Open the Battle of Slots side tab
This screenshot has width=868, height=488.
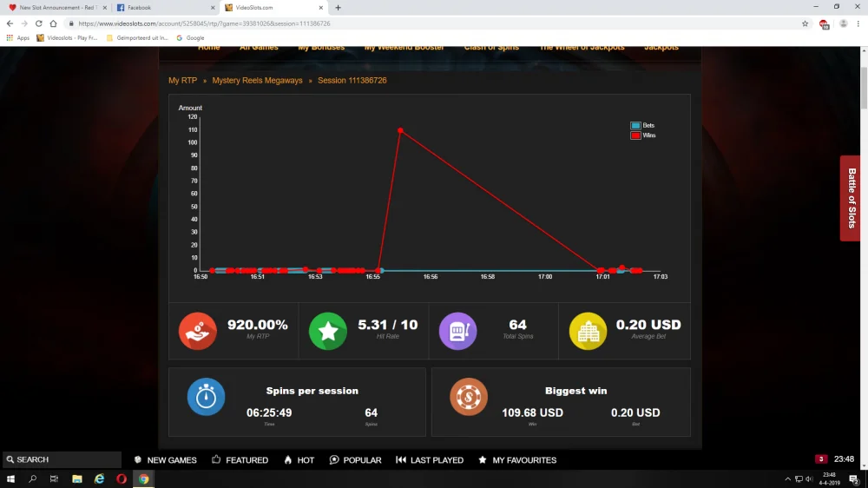851,198
